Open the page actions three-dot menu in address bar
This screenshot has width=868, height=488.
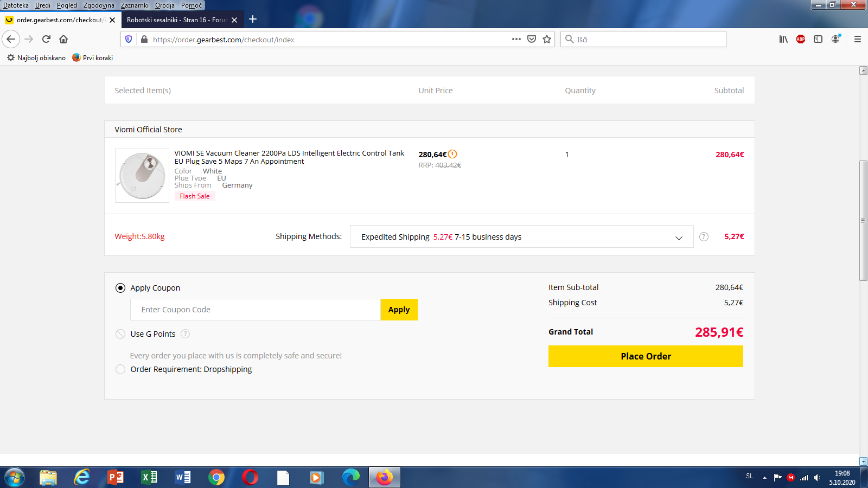pyautogui.click(x=516, y=39)
